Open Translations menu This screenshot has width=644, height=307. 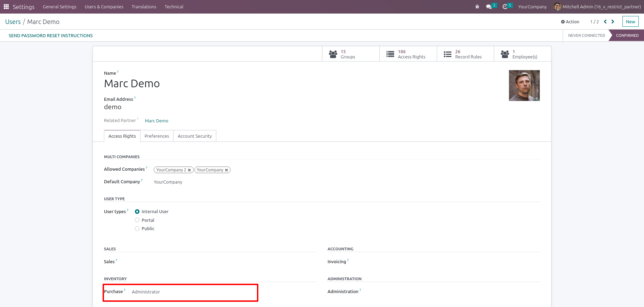pos(144,7)
